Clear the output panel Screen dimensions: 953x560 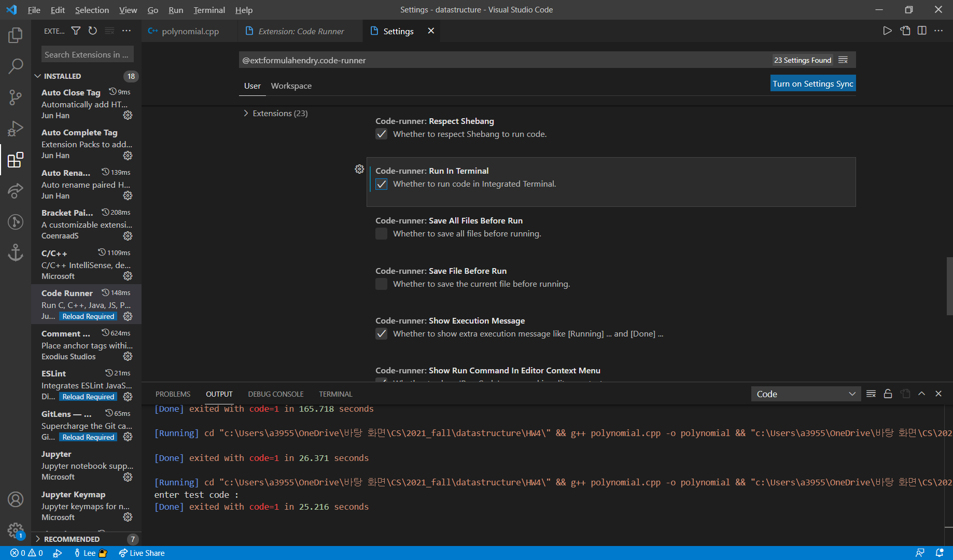pyautogui.click(x=871, y=394)
